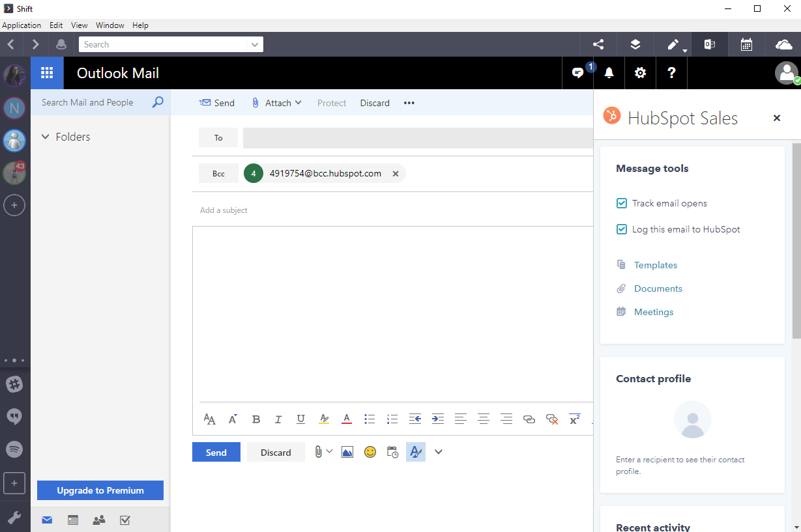Insert an emoji
Screen dimensions: 801x532
370,452
